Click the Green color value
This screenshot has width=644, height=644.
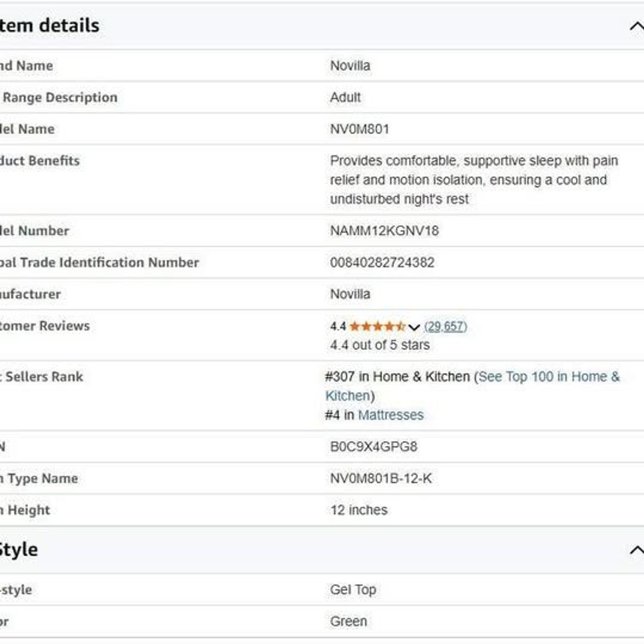click(x=349, y=621)
